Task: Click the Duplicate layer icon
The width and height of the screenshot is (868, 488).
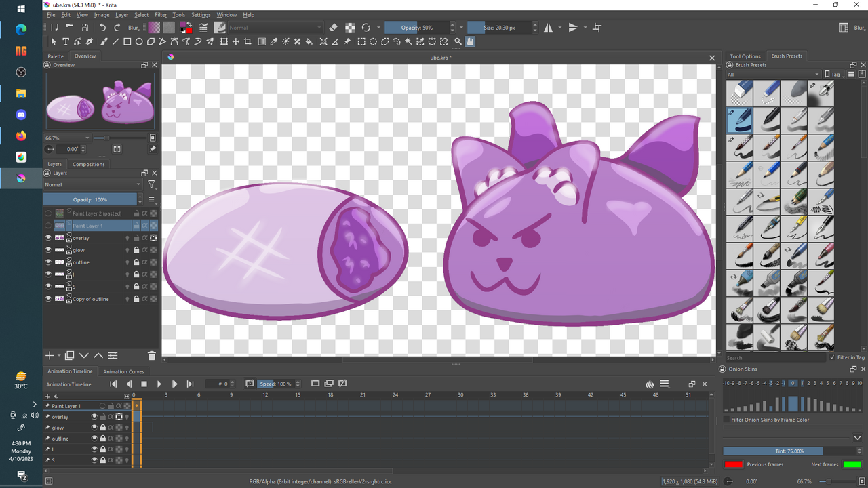Action: click(69, 355)
